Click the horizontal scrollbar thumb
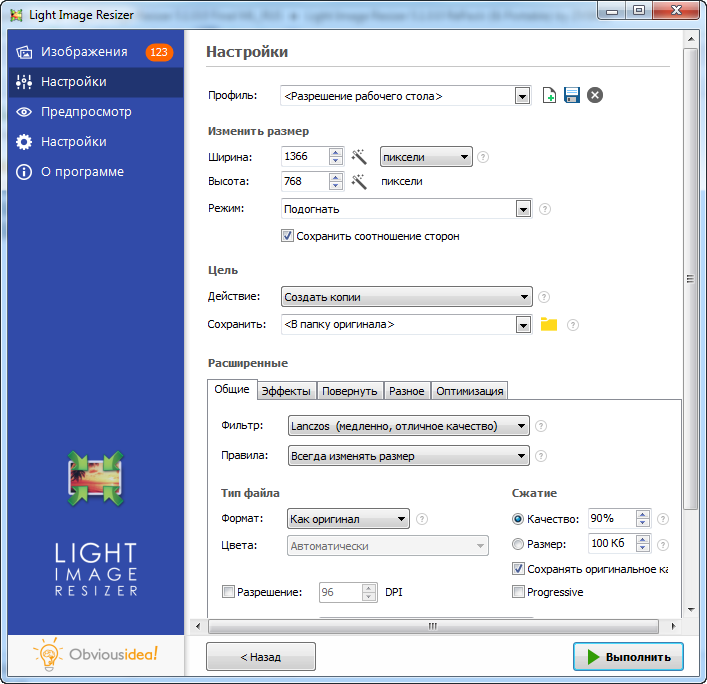This screenshot has width=707, height=684. pos(433,626)
